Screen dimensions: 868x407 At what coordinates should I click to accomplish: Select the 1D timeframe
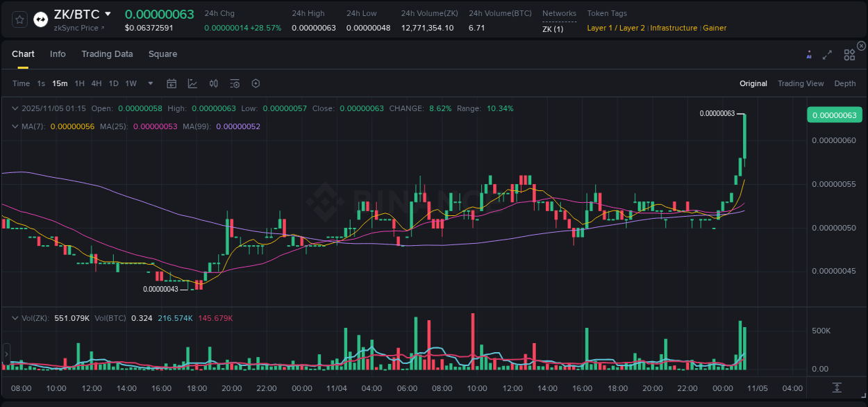[x=113, y=83]
